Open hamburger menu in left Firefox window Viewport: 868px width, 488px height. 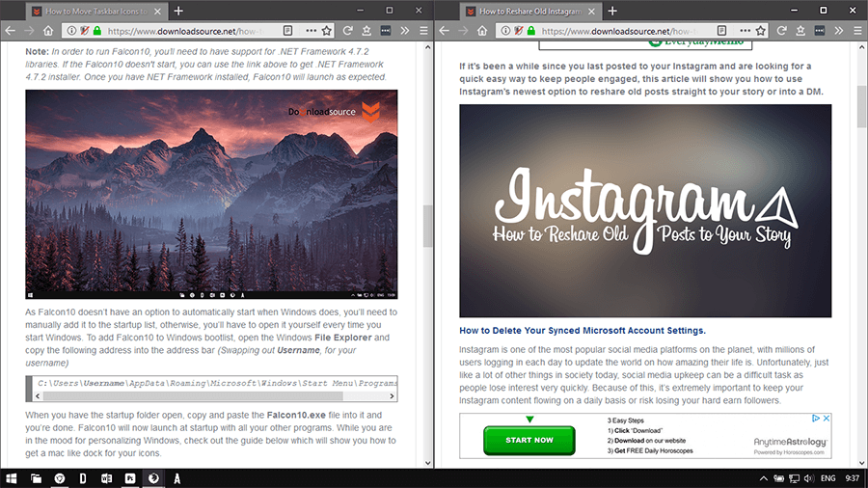[x=423, y=31]
